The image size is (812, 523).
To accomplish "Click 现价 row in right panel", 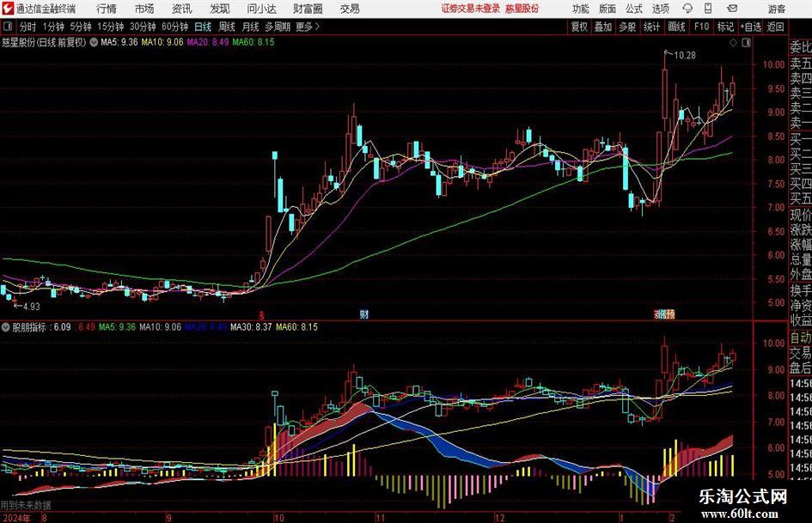I will (x=800, y=215).
